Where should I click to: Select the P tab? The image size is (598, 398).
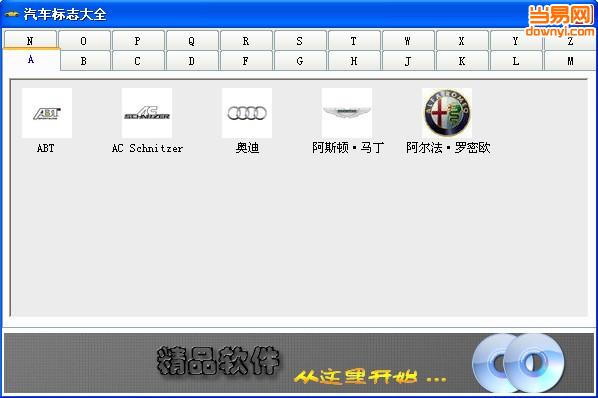(x=138, y=40)
